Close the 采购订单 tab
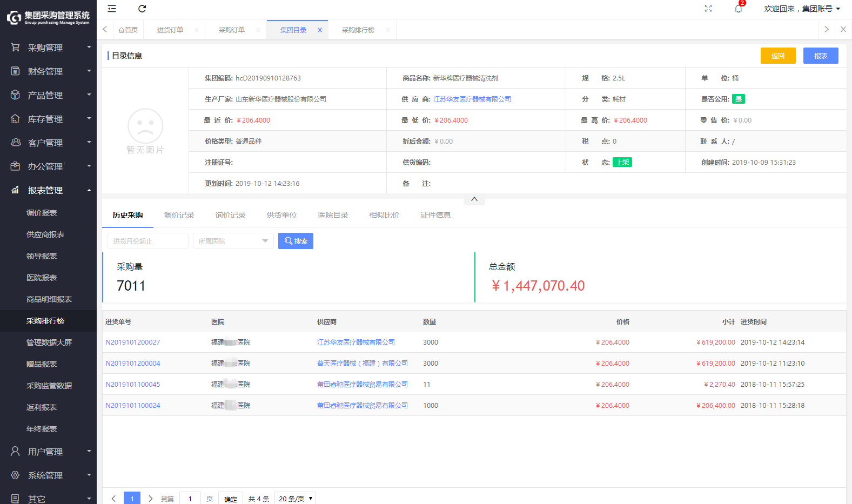Screen dimensions: 852x504 pyautogui.click(x=258, y=30)
